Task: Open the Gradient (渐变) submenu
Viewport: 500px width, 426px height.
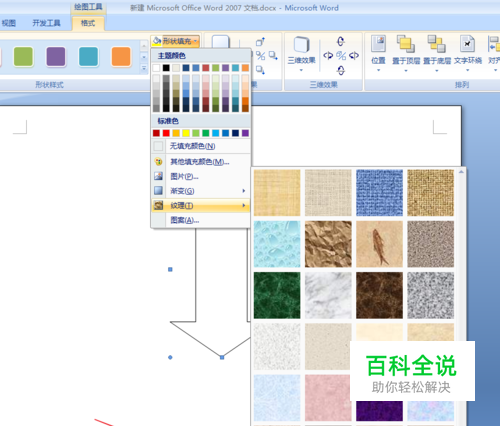Action: (201, 191)
